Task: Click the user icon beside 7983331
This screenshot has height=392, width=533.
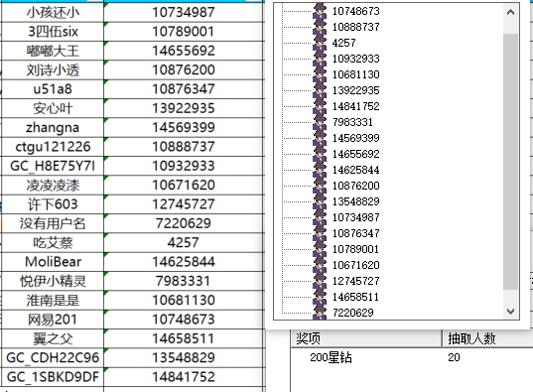Action: (x=320, y=122)
